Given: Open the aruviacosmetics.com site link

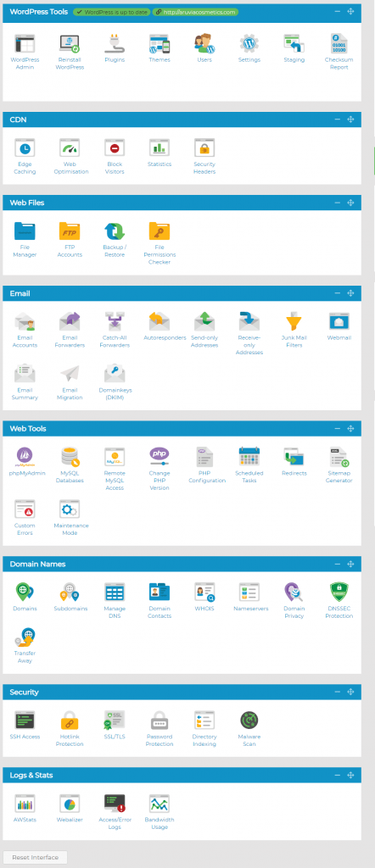Looking at the screenshot, I should pyautogui.click(x=195, y=12).
